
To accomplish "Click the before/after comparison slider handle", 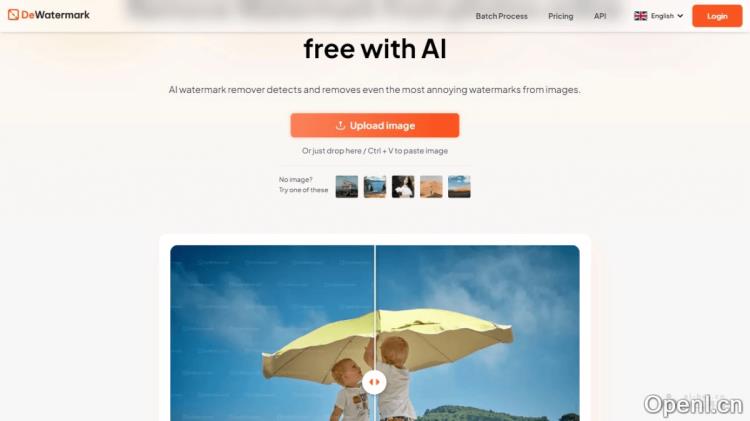I will 374,382.
